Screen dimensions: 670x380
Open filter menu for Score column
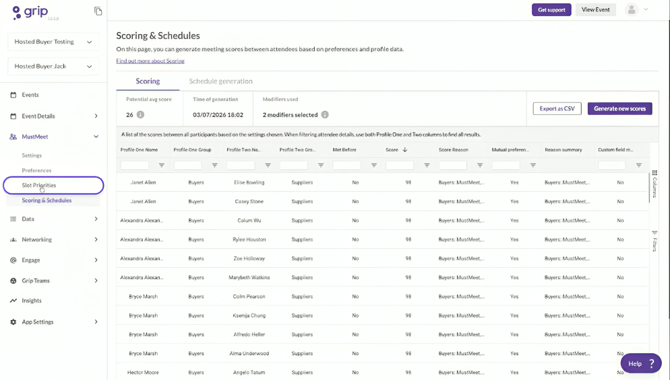coord(426,165)
